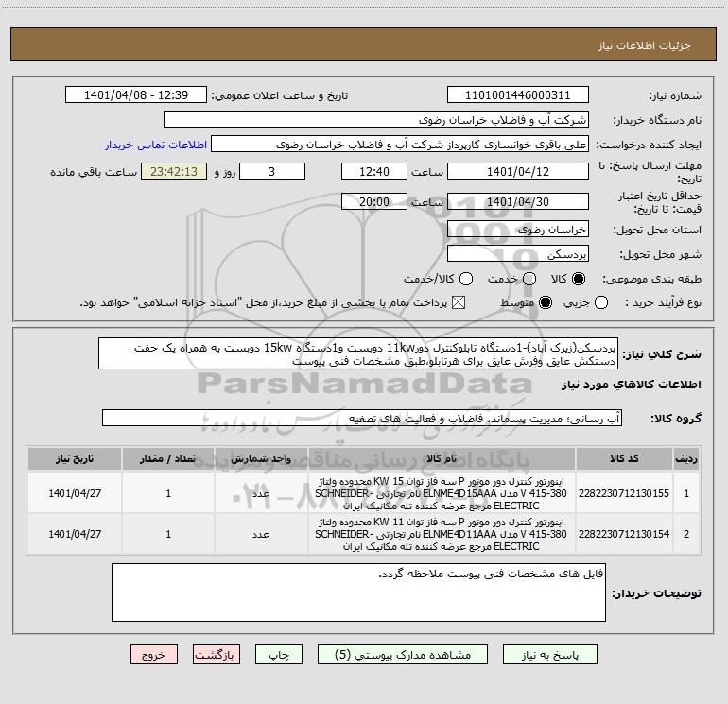Click item code 2282230712130154
Viewport: 728px width, 704px height.
point(624,534)
